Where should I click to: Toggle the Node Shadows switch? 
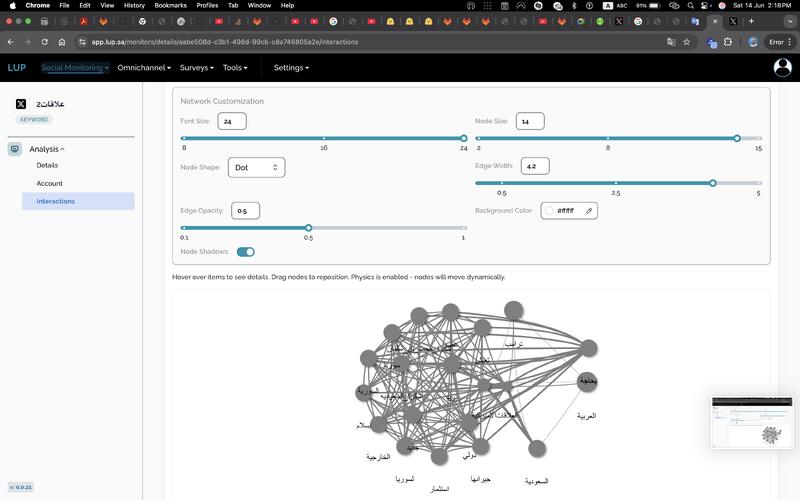[245, 252]
